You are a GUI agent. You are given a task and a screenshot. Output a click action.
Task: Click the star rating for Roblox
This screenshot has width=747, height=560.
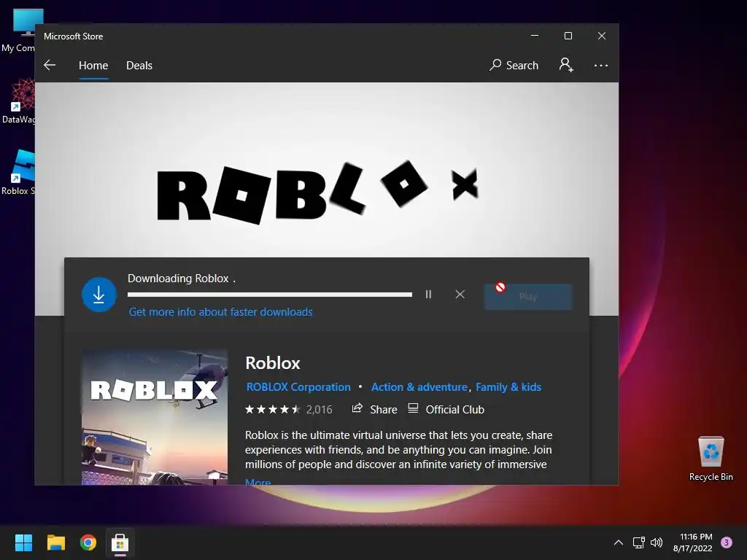273,409
